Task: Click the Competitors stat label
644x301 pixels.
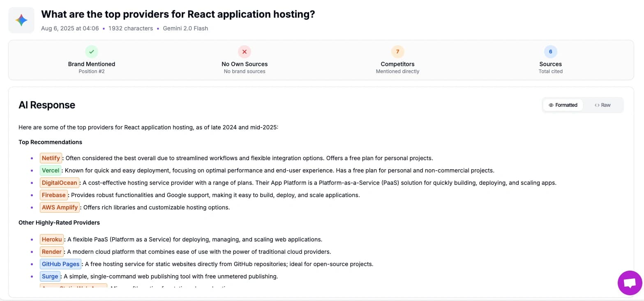Action: click(x=398, y=64)
